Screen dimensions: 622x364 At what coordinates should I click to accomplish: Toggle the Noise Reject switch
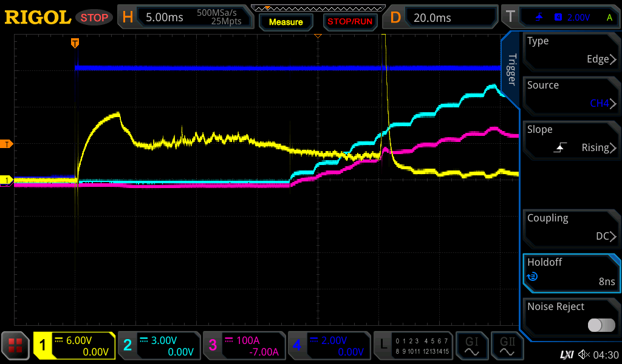601,325
